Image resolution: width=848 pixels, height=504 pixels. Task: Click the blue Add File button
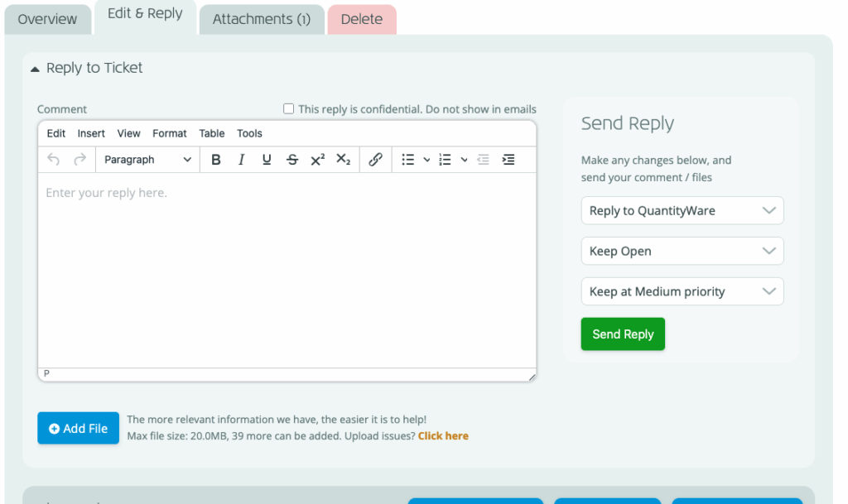coord(79,429)
